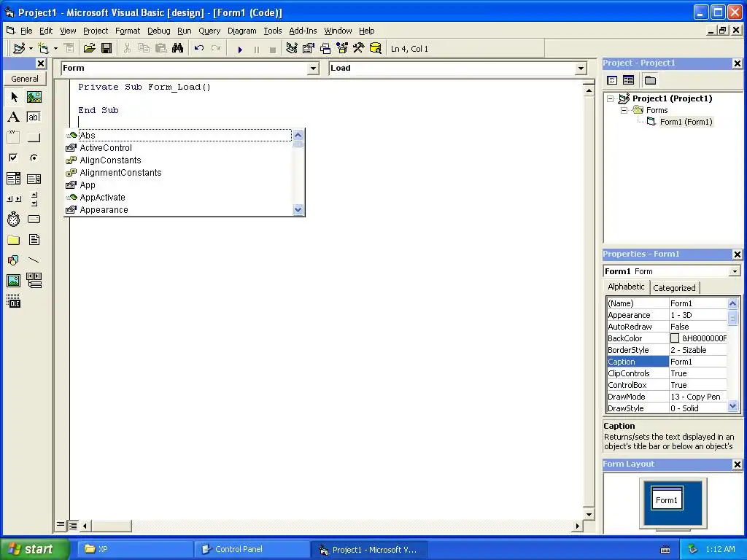Open the Debug menu
This screenshot has height=560, width=747.
158,31
